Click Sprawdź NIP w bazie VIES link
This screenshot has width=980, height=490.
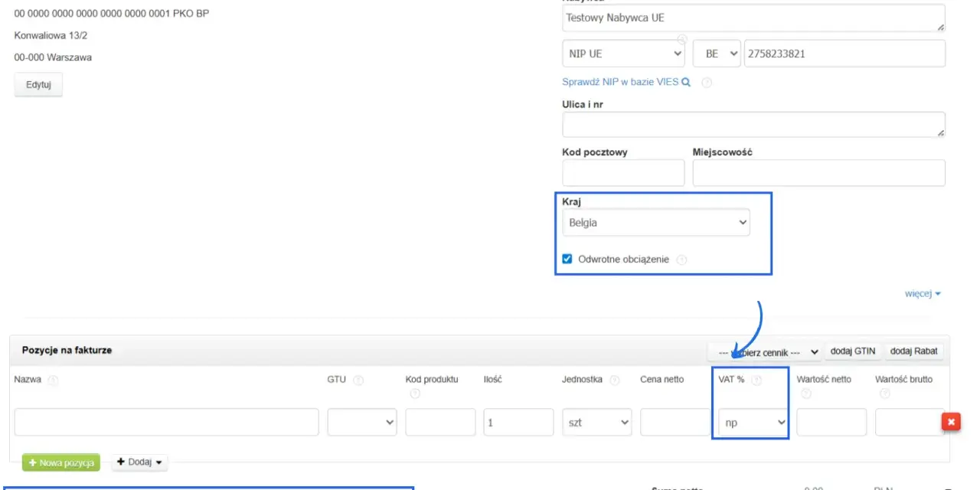(626, 82)
